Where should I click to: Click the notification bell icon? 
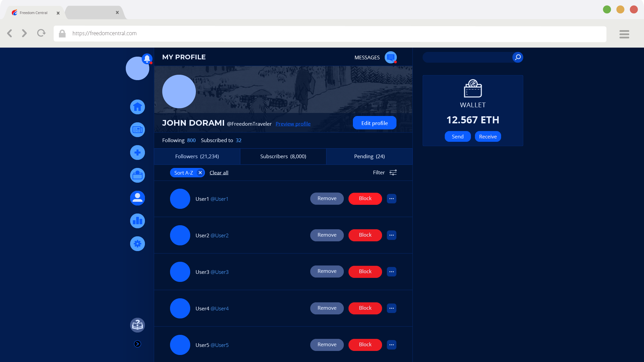[x=147, y=59]
